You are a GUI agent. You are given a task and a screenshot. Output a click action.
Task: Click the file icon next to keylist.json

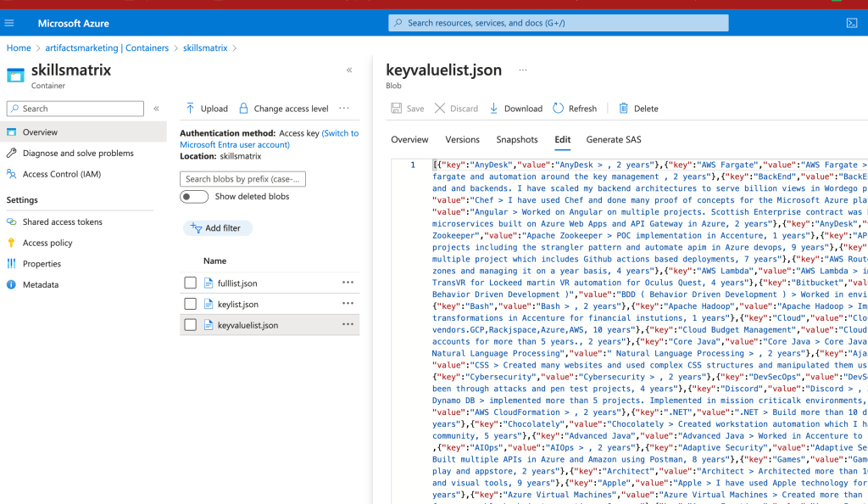[x=209, y=304]
